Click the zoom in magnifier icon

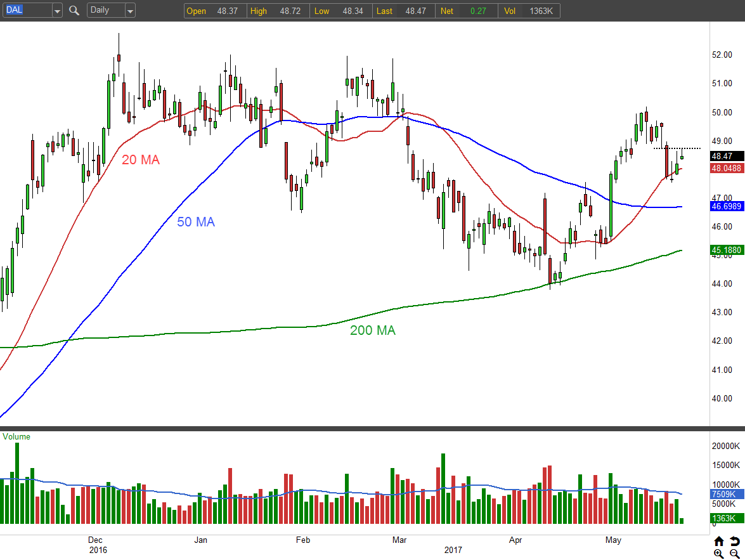[719, 554]
